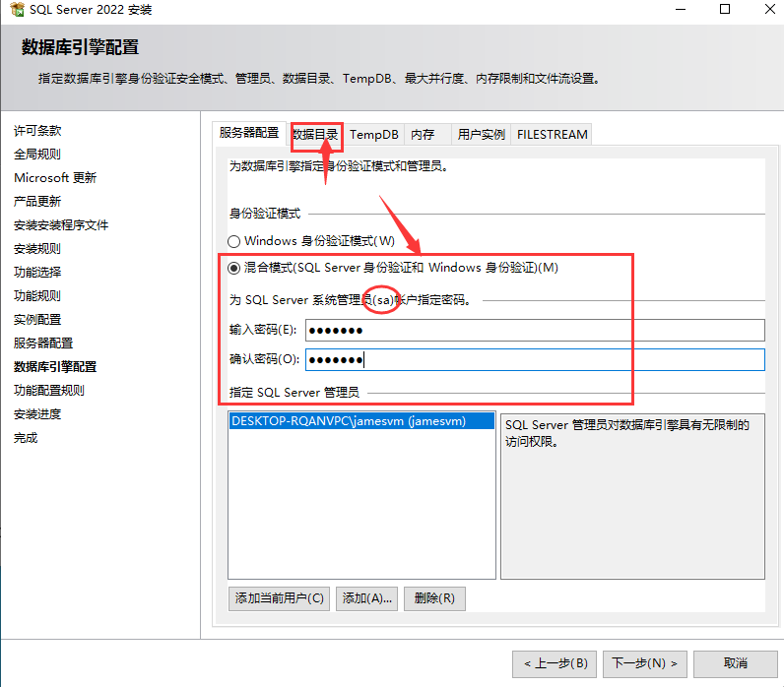Click the administrator permissions description text
Screen dimensions: 784x687
point(627,433)
